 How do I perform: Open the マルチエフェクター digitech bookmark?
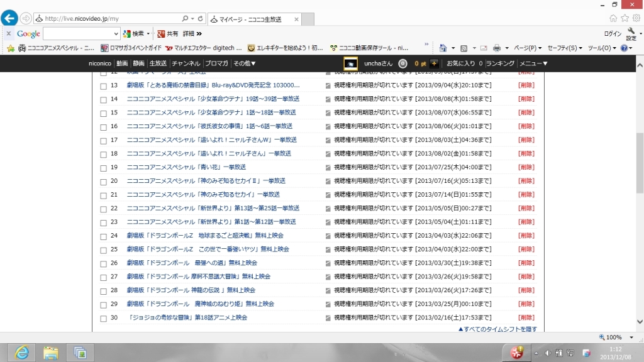click(203, 48)
